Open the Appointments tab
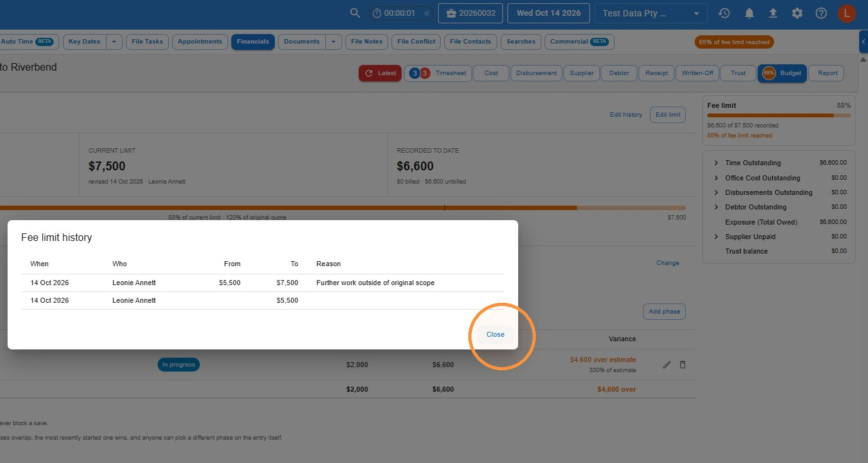868x463 pixels. (200, 42)
